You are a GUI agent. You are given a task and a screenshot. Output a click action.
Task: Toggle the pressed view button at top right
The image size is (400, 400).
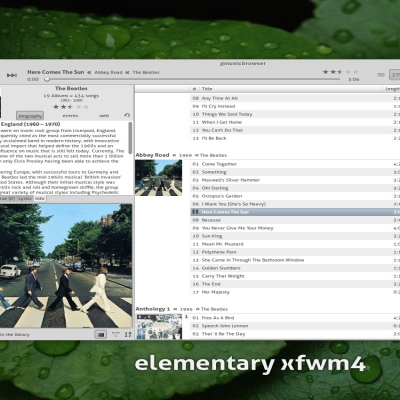[395, 75]
